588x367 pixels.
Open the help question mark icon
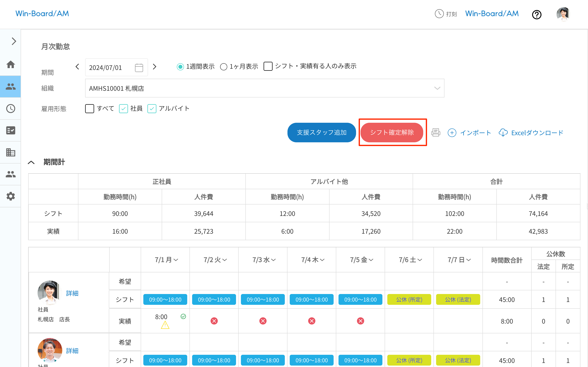point(537,14)
